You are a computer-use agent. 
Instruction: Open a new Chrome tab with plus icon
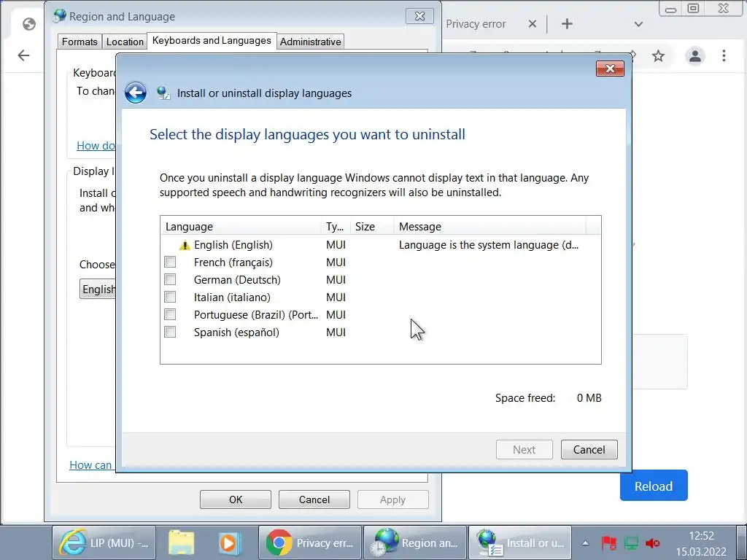[x=567, y=24]
